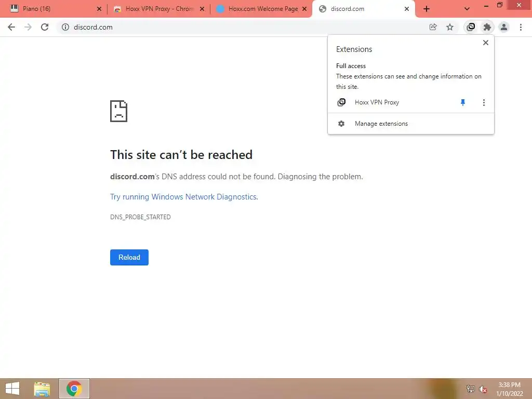Click the DNS_PROBE_STARTED error code text

pos(140,217)
